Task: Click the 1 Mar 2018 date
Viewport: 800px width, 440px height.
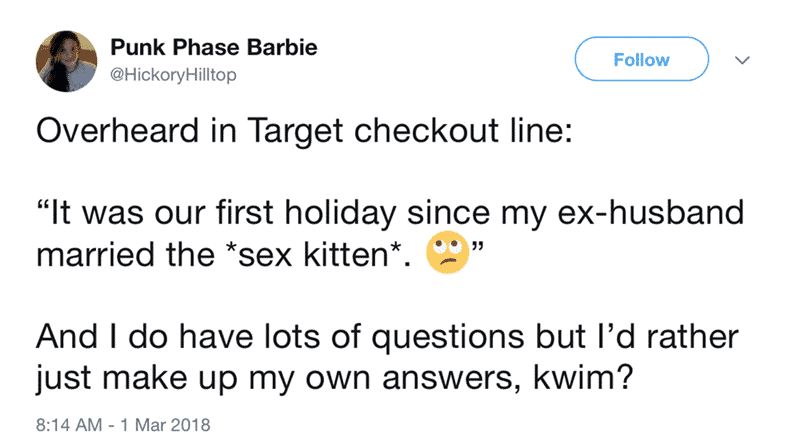Action: [x=165, y=425]
